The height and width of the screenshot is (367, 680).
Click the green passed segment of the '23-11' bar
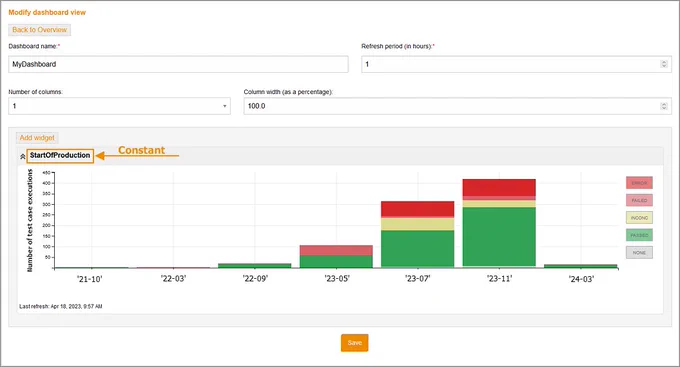[499, 236]
